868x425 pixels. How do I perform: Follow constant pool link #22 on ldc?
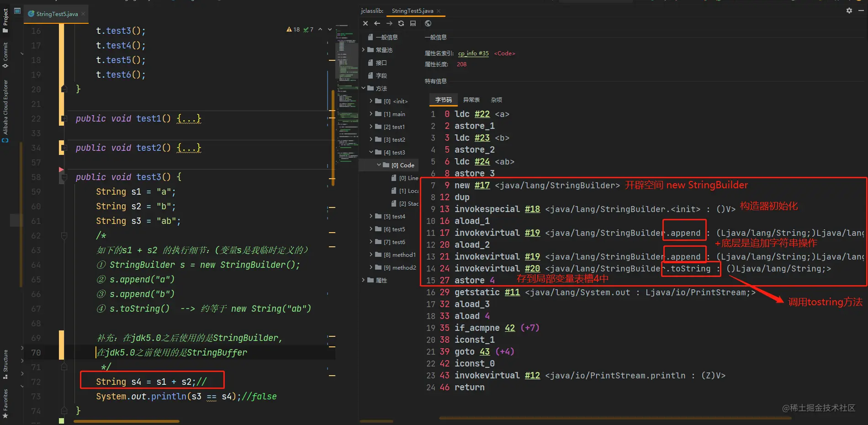pyautogui.click(x=482, y=114)
